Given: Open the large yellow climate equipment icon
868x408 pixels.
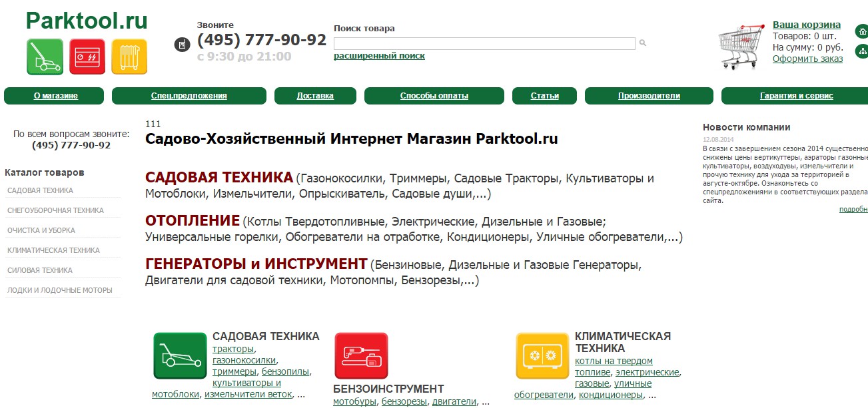Looking at the screenshot, I should click(x=542, y=355).
